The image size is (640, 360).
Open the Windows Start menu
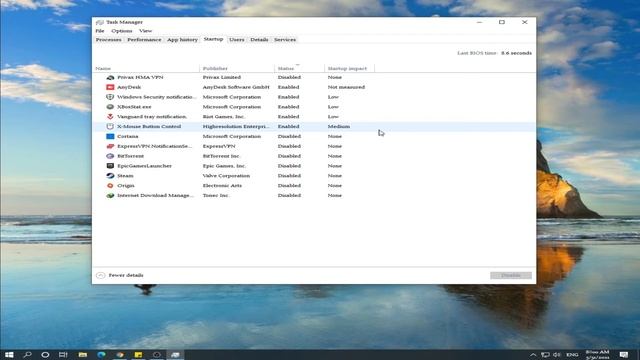pyautogui.click(x=9, y=355)
